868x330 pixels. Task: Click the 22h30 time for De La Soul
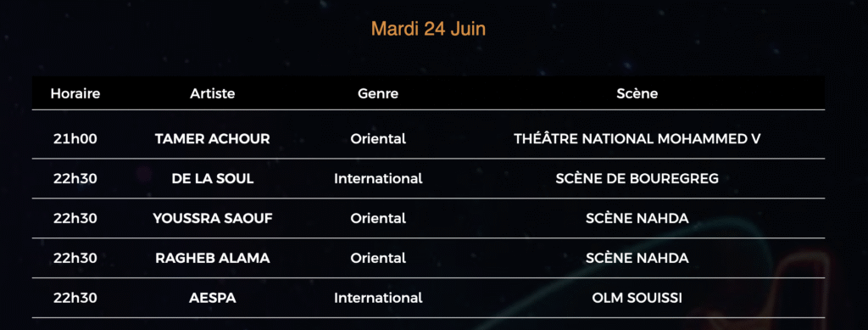click(x=75, y=179)
